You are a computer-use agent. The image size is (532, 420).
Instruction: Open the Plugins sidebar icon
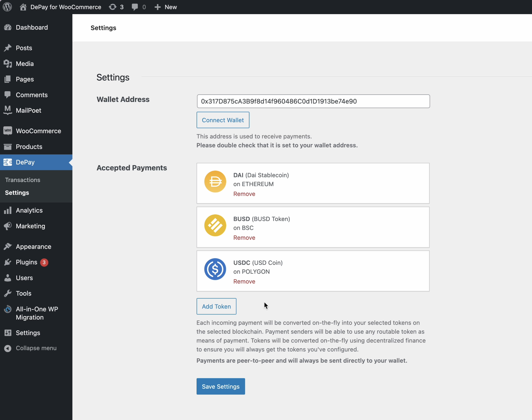[x=8, y=262]
